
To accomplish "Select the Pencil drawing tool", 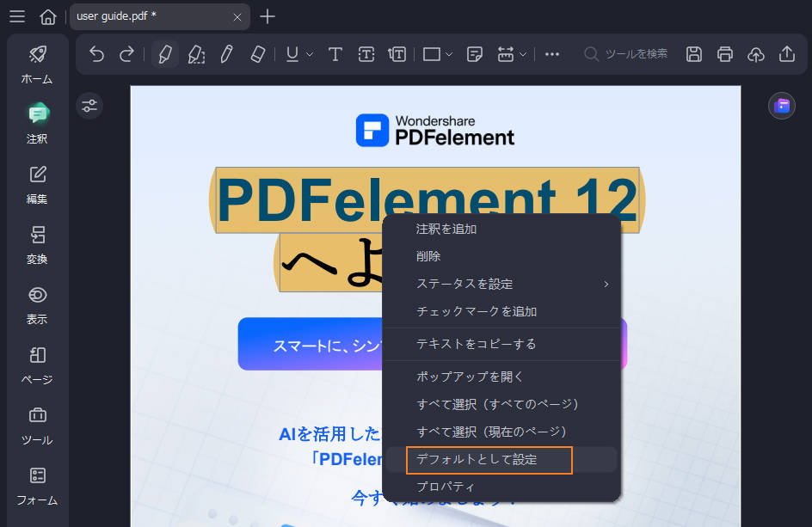I will pos(225,53).
